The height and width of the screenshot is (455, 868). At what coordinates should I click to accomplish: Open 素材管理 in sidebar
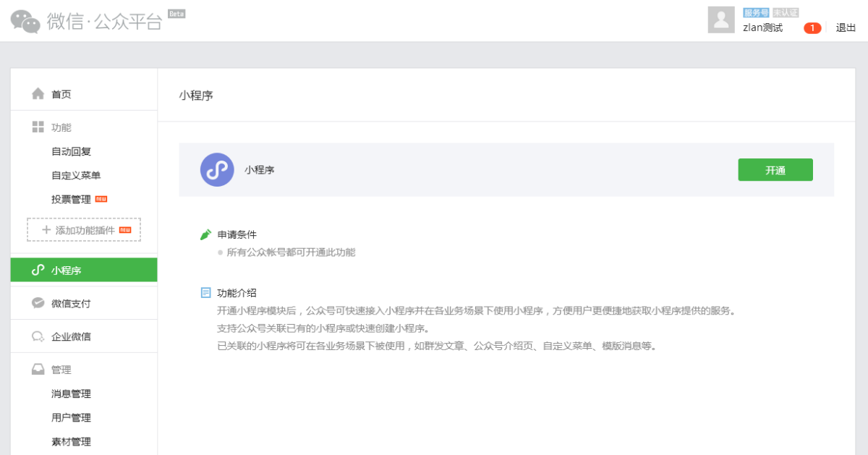(71, 442)
